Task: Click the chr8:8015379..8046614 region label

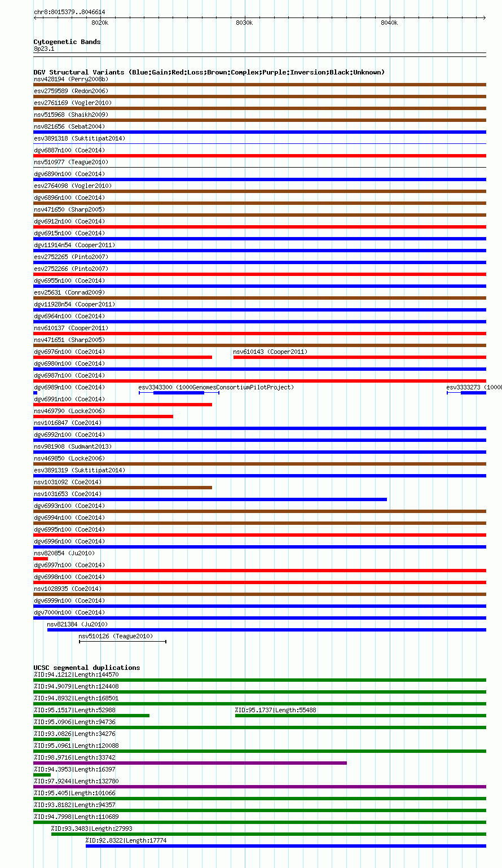Action: [69, 12]
